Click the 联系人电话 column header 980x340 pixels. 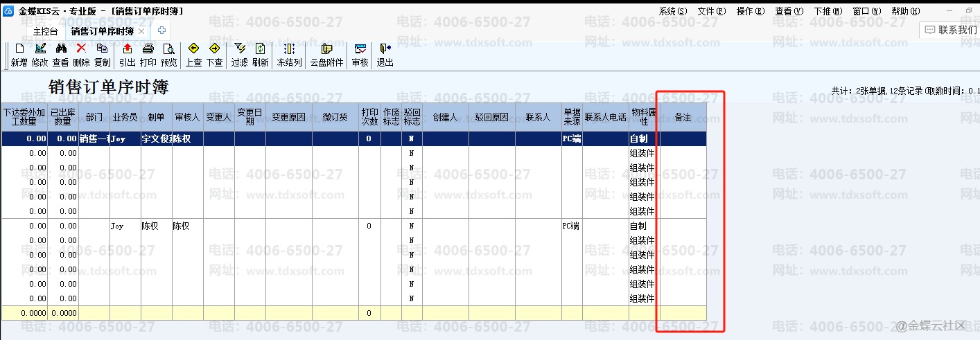coord(606,118)
